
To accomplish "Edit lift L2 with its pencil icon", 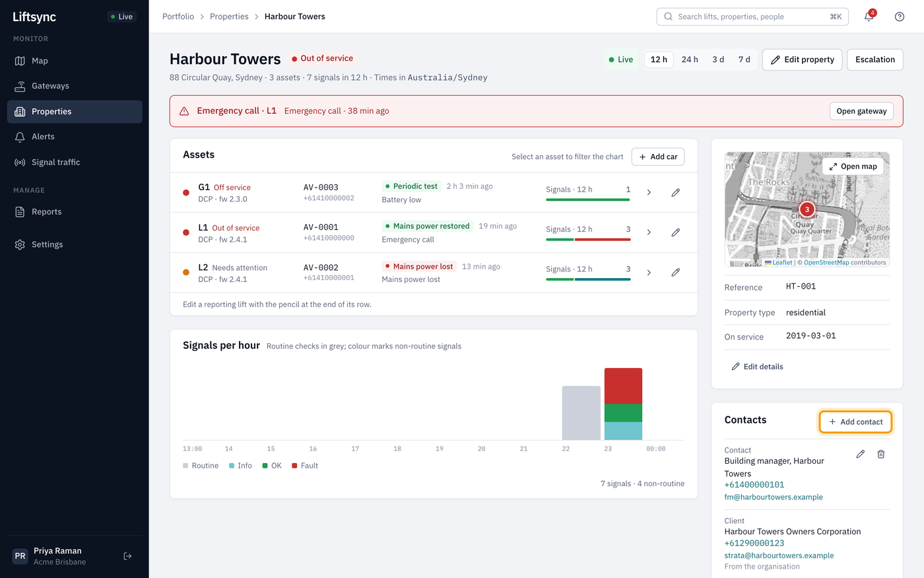I will (676, 272).
